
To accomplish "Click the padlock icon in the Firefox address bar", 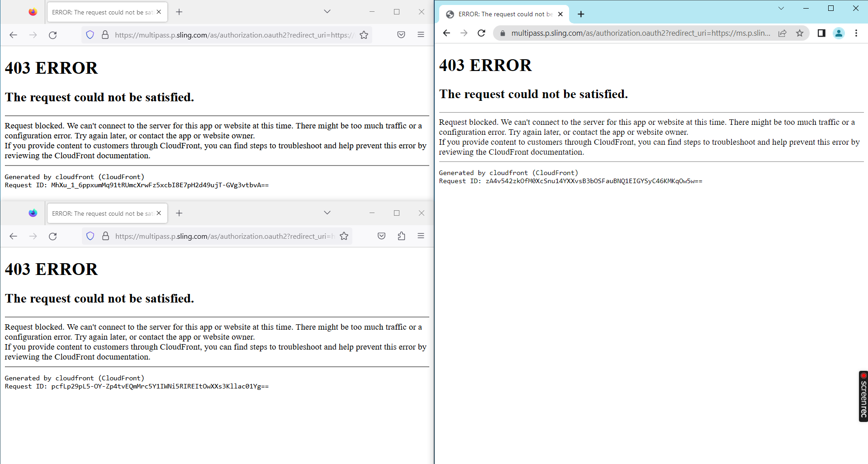I will [105, 34].
